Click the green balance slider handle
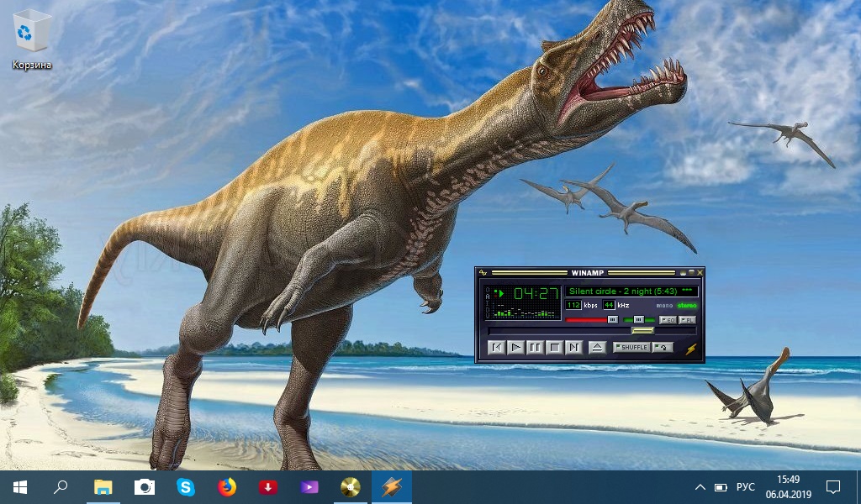 point(639,320)
